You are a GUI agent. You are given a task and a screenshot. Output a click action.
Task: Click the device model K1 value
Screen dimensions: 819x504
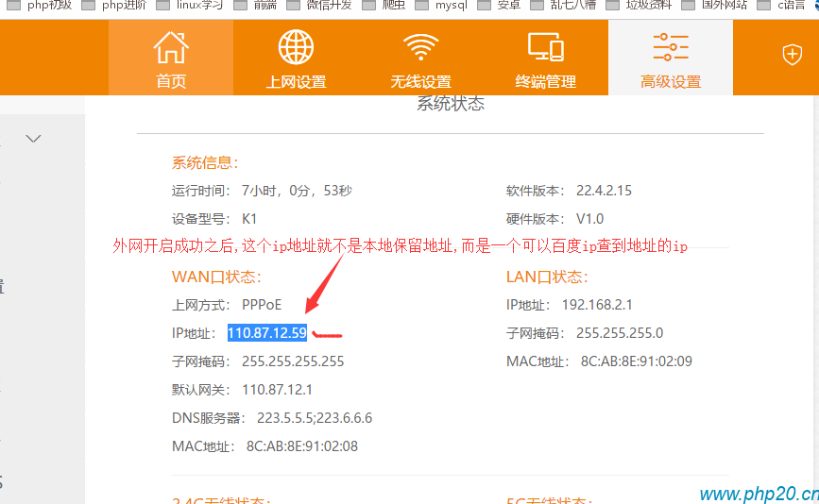click(x=249, y=219)
